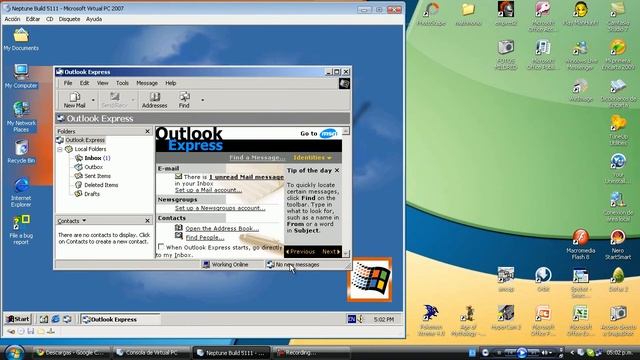Click the Microsoft Office PowerPoint desktop icon

pos(543,313)
